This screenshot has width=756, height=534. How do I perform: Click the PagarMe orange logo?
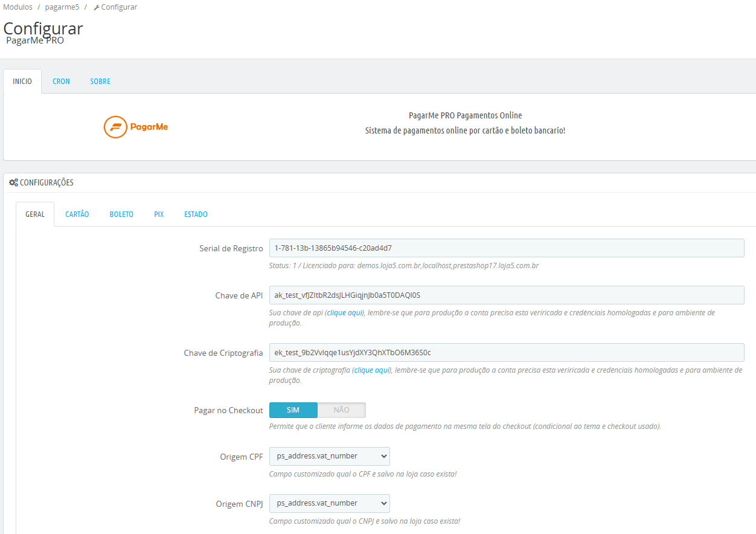(x=136, y=127)
